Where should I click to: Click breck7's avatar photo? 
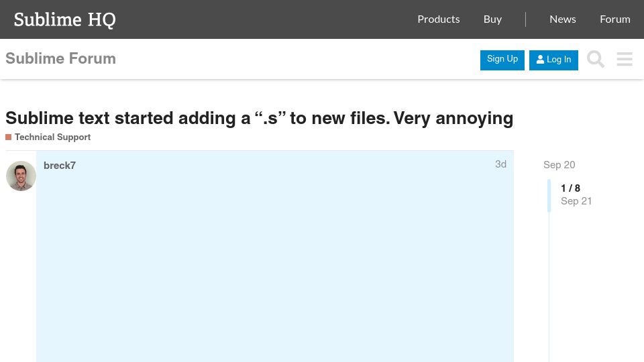point(21,176)
